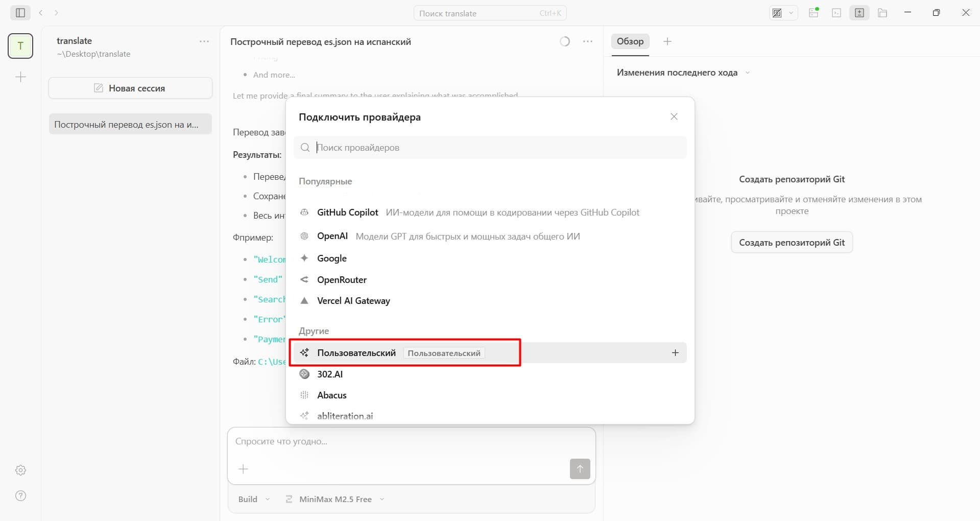The image size is (980, 521).
Task: Open the Build agent dropdown
Action: [x=254, y=499]
